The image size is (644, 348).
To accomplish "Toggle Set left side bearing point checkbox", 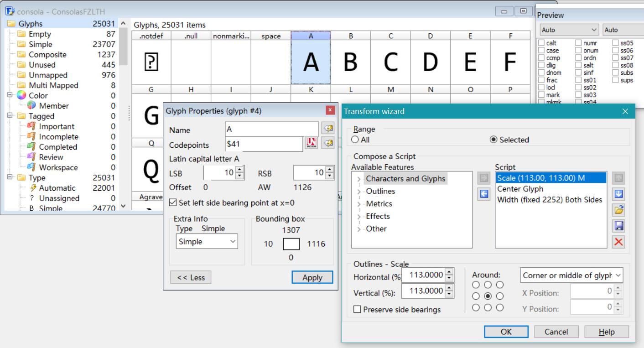I will (173, 203).
